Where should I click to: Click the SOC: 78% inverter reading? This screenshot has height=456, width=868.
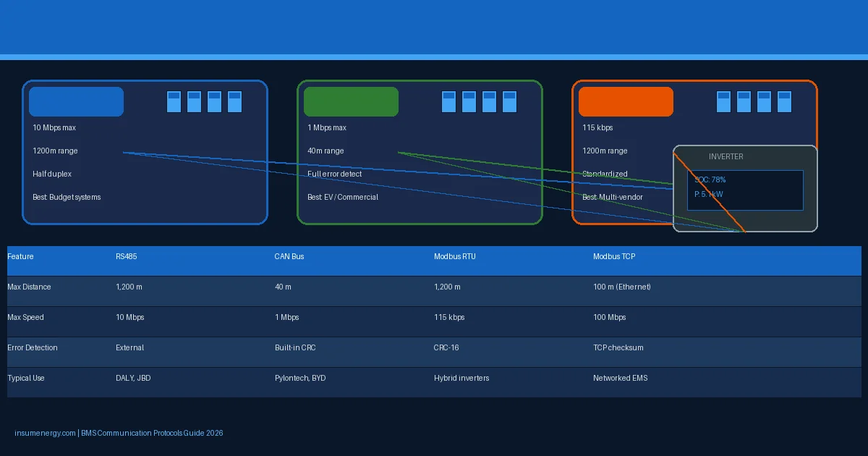(710, 180)
